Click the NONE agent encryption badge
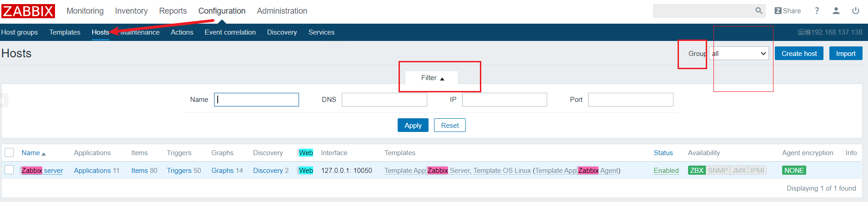Screen dimensions: 868x202 [x=794, y=171]
